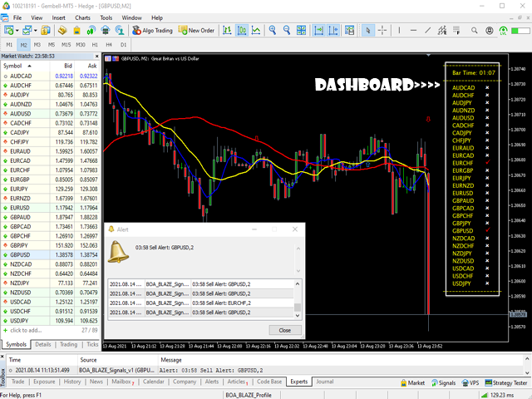
Task: Open the Charts menu
Action: point(82,17)
